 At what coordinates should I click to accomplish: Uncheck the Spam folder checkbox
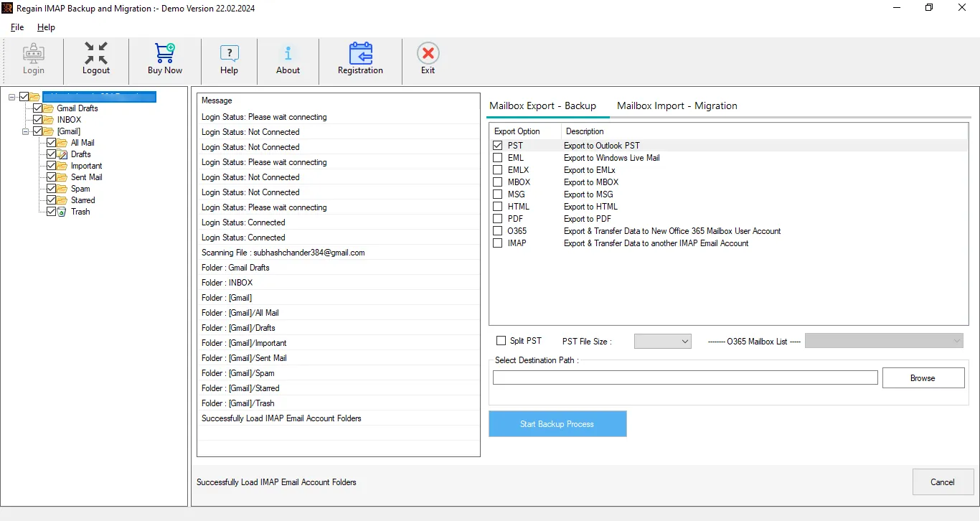coord(52,189)
